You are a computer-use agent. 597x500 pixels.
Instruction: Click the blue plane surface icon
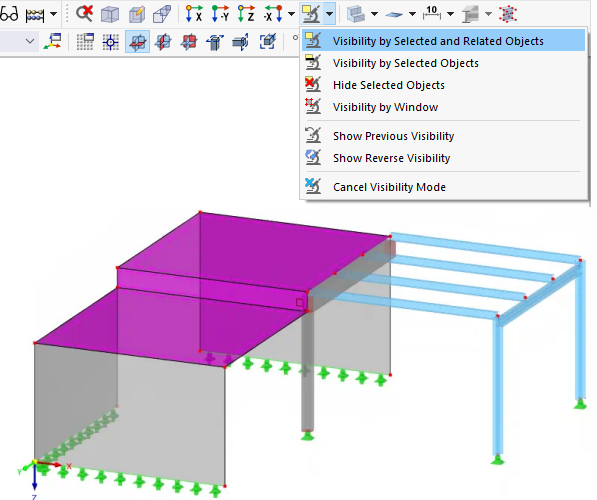coord(394,15)
